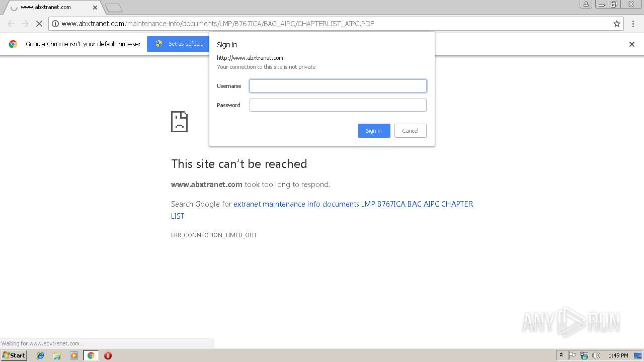644x362 pixels.
Task: Cancel the sign in dialog
Action: point(411,131)
